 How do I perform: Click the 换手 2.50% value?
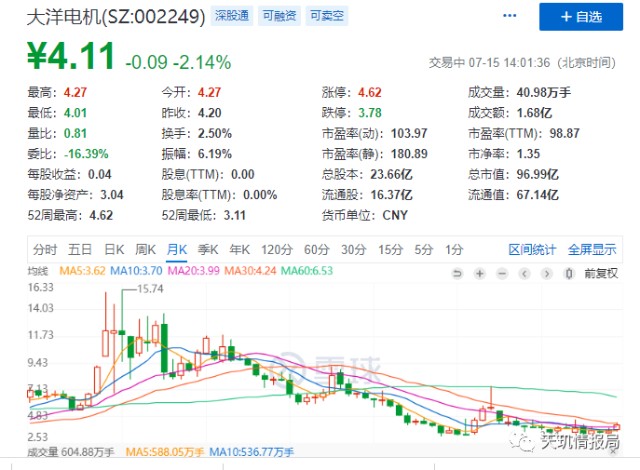tap(215, 133)
